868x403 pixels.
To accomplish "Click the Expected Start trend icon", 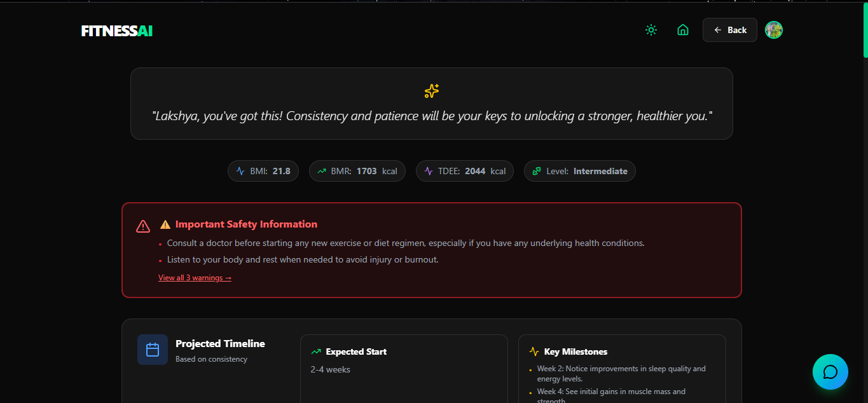I will [x=316, y=352].
